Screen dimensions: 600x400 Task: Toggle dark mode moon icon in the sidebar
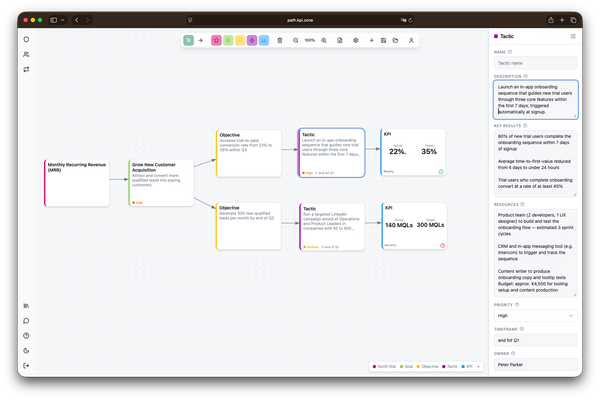(x=26, y=351)
